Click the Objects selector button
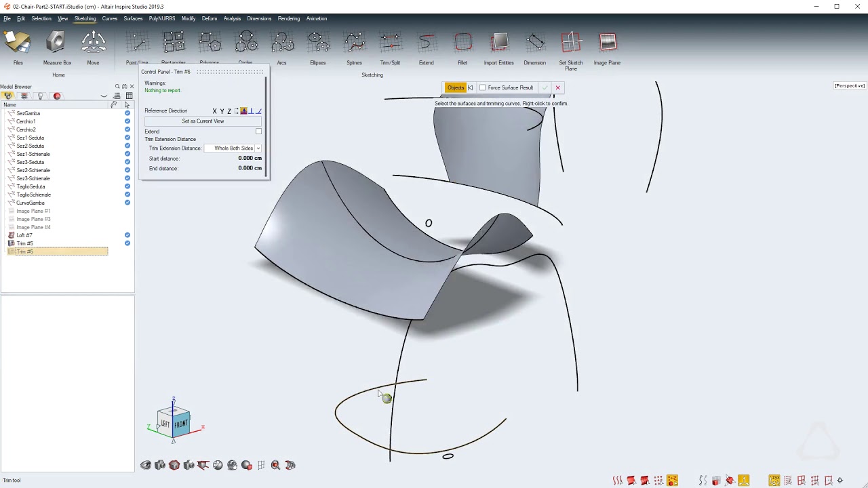Viewport: 868px width, 488px height. [456, 87]
